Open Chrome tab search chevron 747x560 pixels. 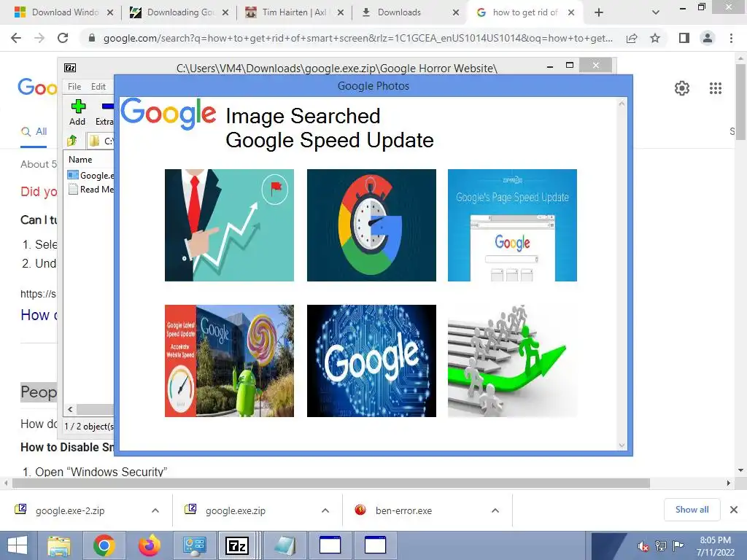click(x=656, y=12)
